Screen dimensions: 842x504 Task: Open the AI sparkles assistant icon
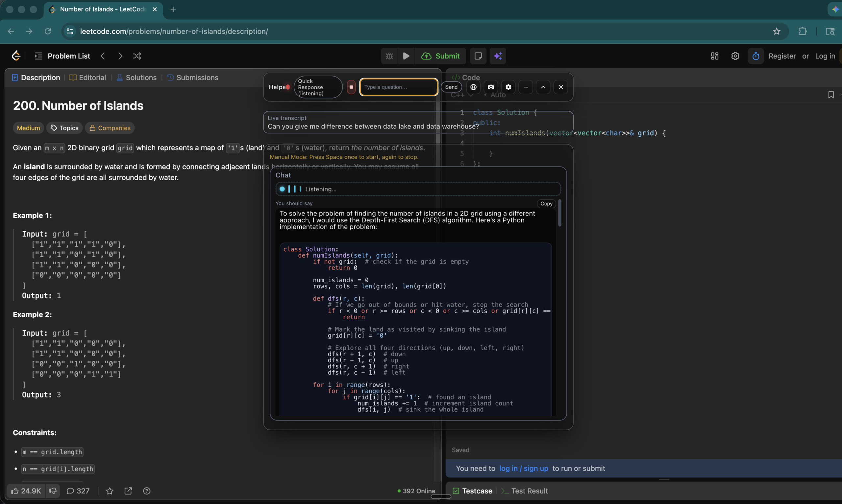[498, 56]
